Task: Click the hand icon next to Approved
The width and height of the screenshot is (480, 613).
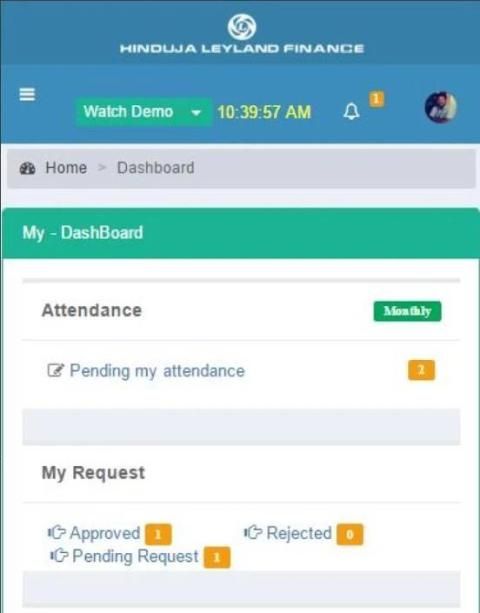Action: click(57, 532)
